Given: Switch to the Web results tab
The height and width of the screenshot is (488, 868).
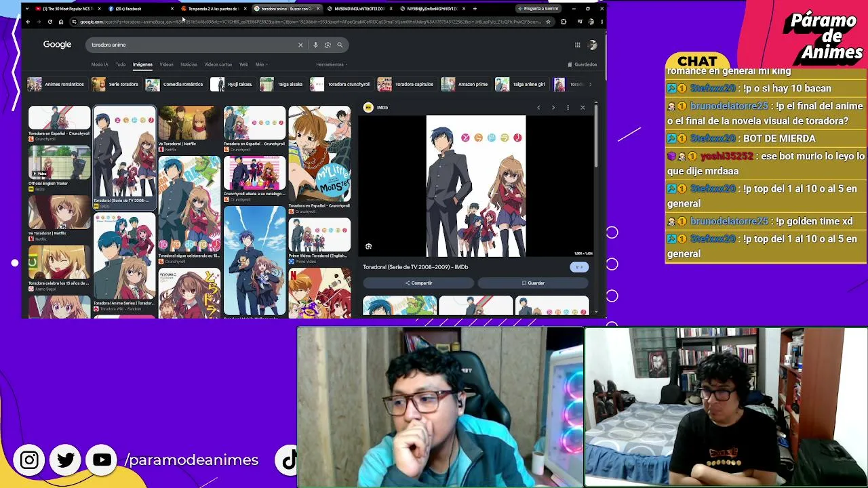Looking at the screenshot, I should click(x=243, y=64).
